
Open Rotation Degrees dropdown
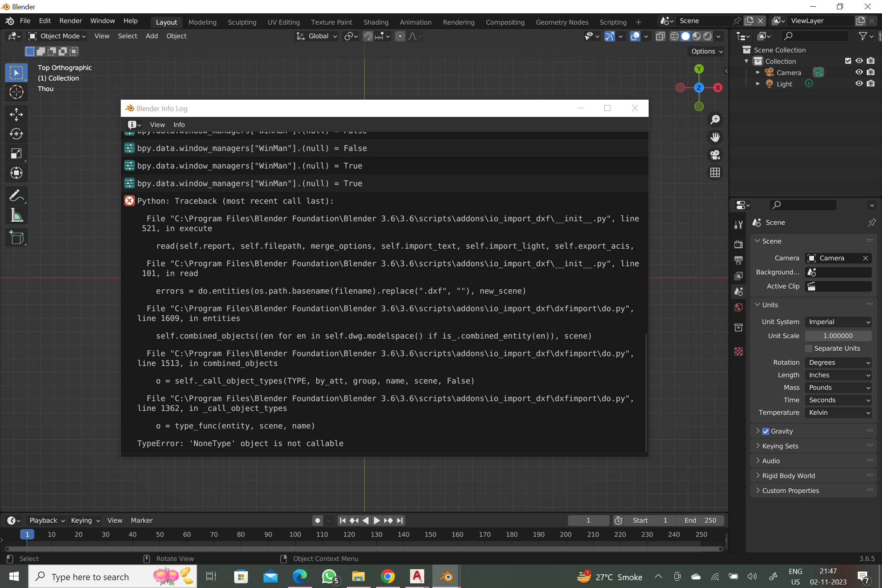point(838,362)
